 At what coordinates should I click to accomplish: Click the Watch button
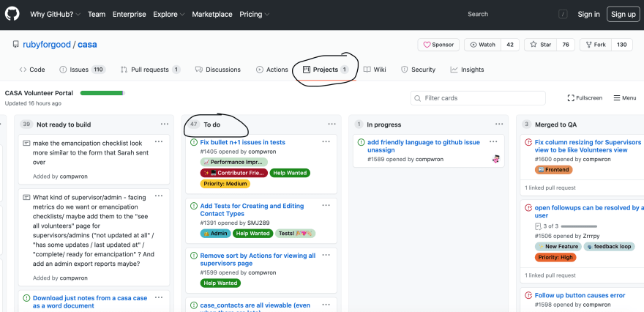point(482,45)
